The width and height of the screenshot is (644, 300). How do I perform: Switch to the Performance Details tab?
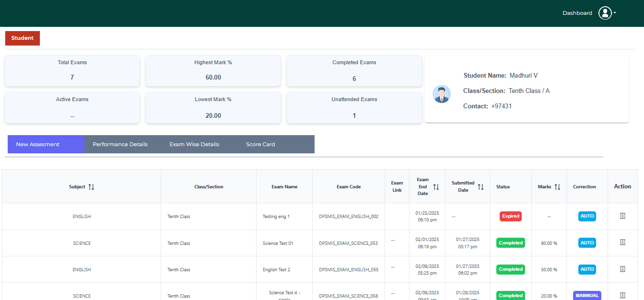[120, 144]
